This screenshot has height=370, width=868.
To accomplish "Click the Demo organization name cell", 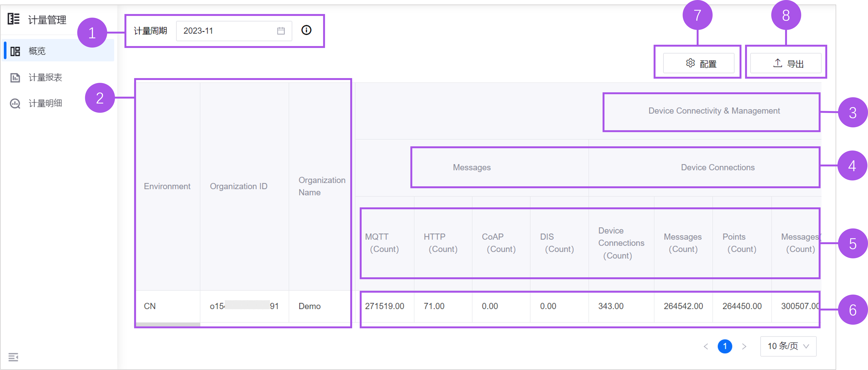I will (309, 306).
